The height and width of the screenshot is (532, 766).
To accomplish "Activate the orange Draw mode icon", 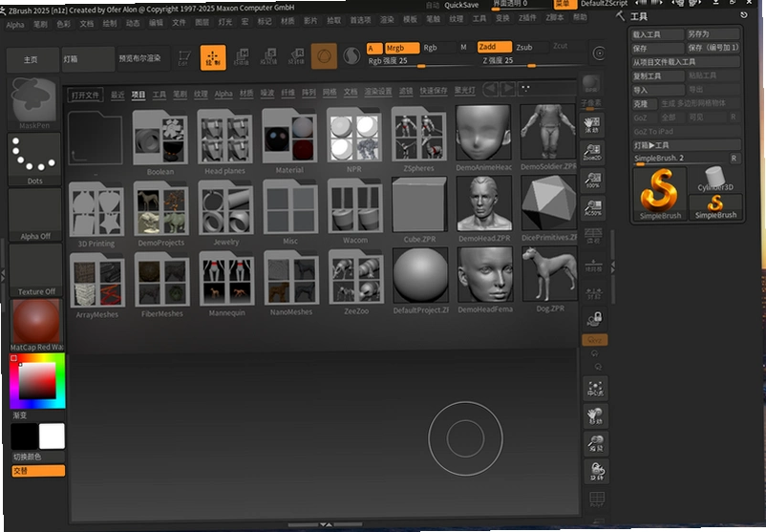I will [213, 57].
